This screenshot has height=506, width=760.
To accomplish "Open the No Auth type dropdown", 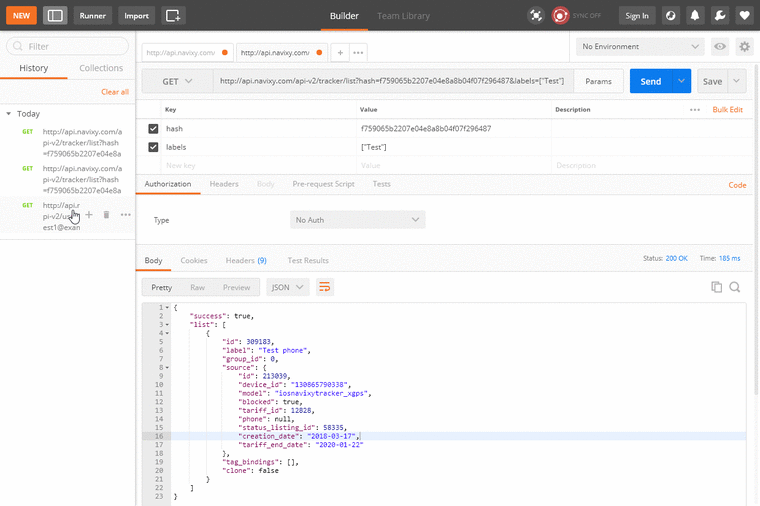I will 357,220.
